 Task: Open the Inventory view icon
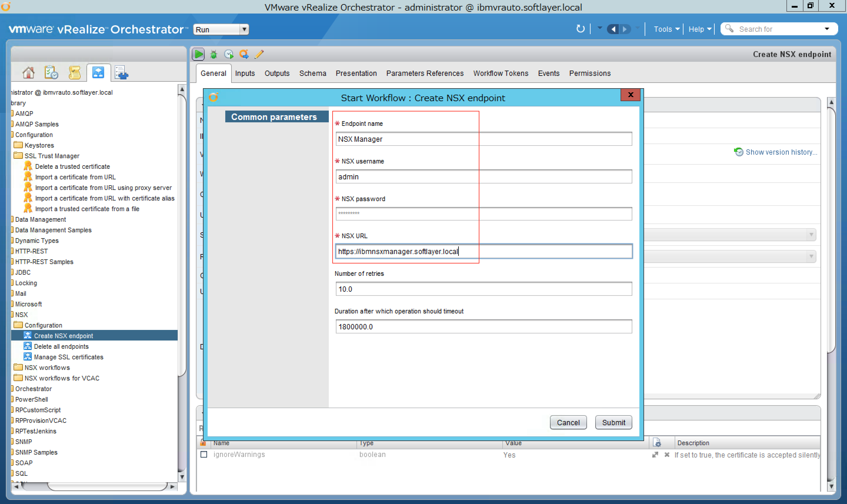click(121, 72)
